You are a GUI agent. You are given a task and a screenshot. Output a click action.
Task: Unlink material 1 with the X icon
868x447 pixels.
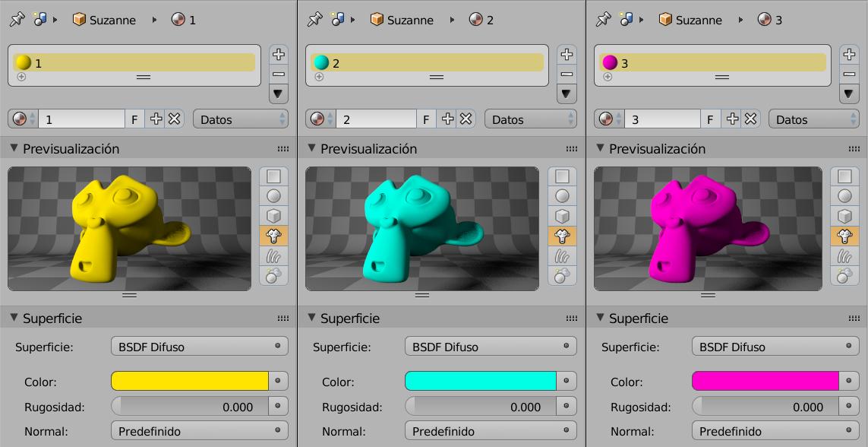coord(175,119)
